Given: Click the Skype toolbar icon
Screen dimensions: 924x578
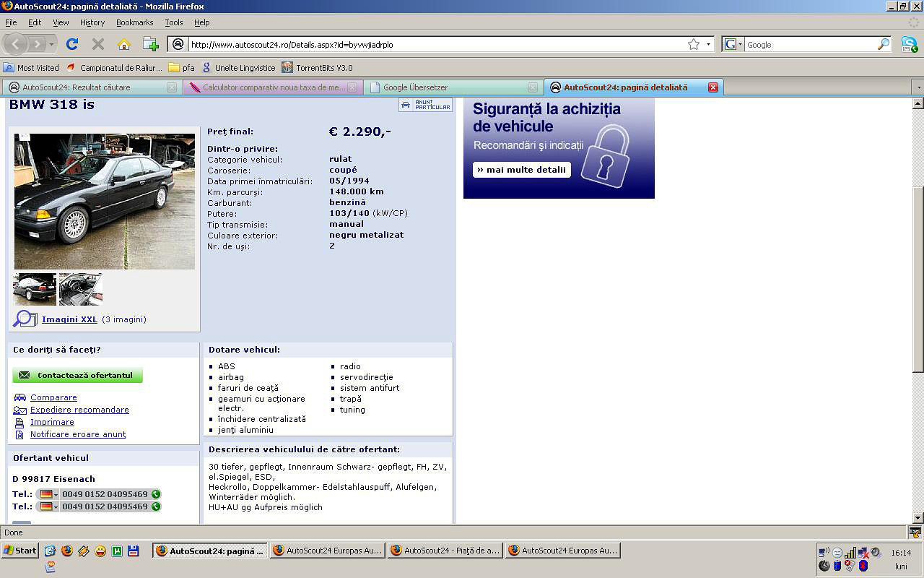Looking at the screenshot, I should coord(910,44).
